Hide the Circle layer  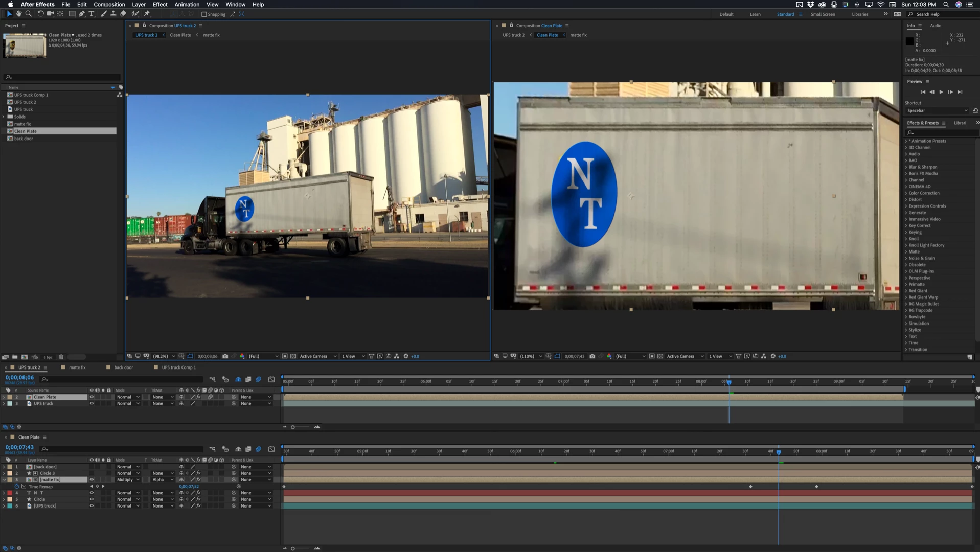pos(92,499)
